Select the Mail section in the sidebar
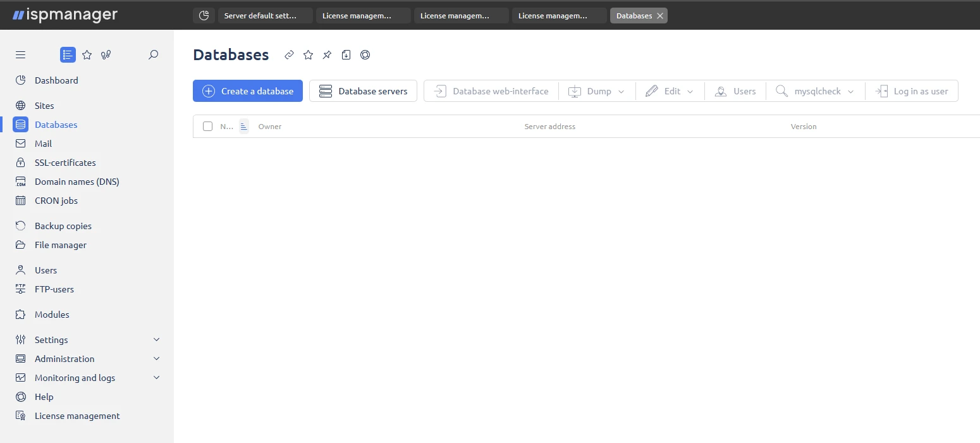 pyautogui.click(x=42, y=143)
